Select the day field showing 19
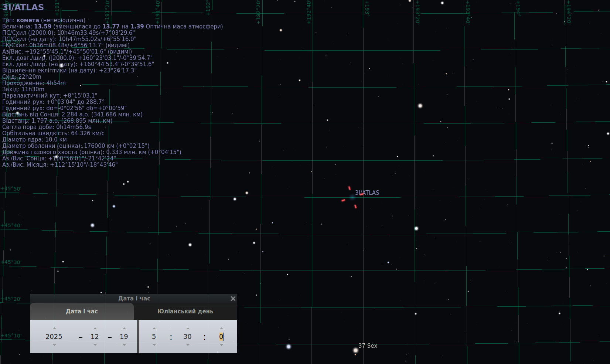The height and width of the screenshot is (364, 610). pyautogui.click(x=124, y=337)
